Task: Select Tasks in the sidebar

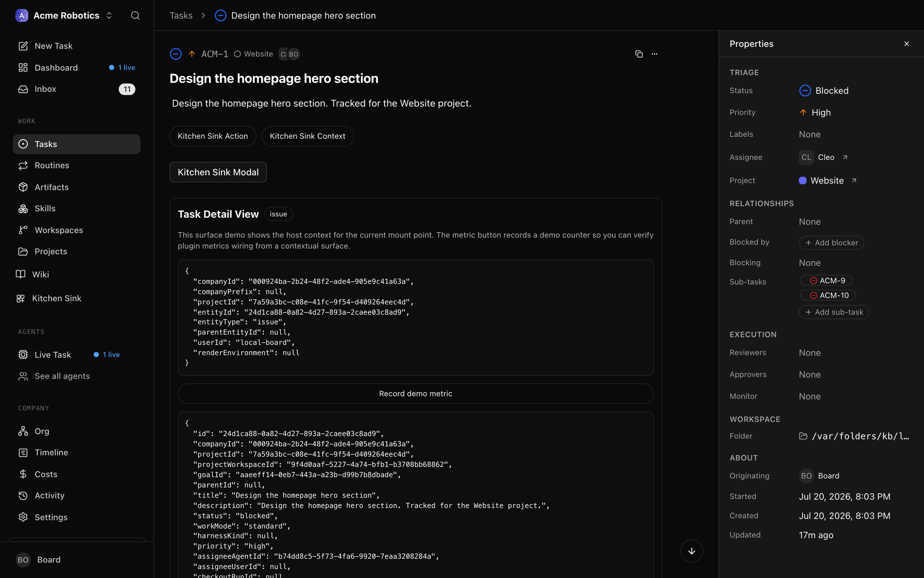Action: 76,144
